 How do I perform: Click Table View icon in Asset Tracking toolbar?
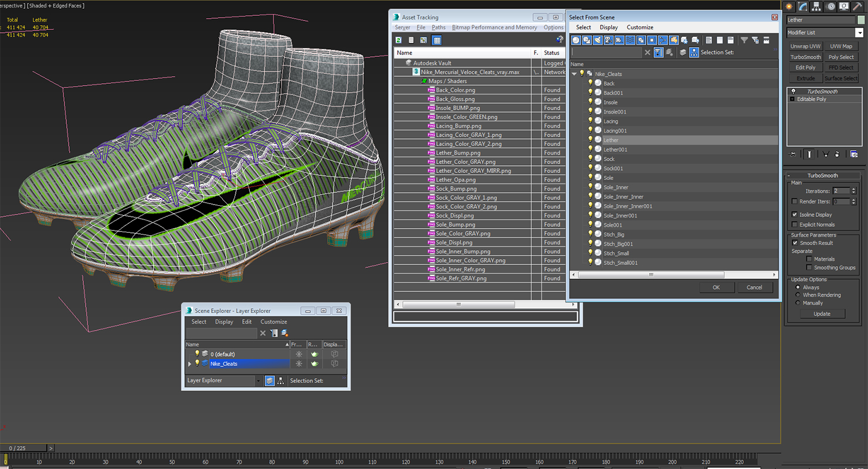coord(436,40)
